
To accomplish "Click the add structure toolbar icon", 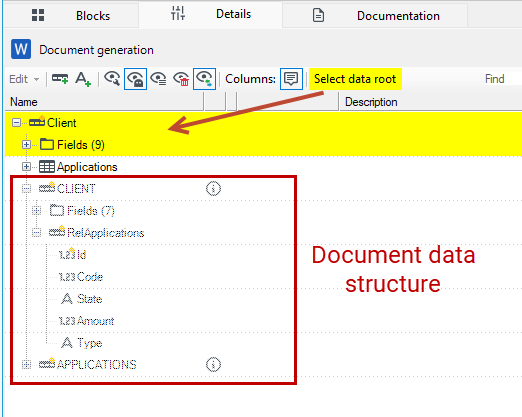I will pos(60,79).
